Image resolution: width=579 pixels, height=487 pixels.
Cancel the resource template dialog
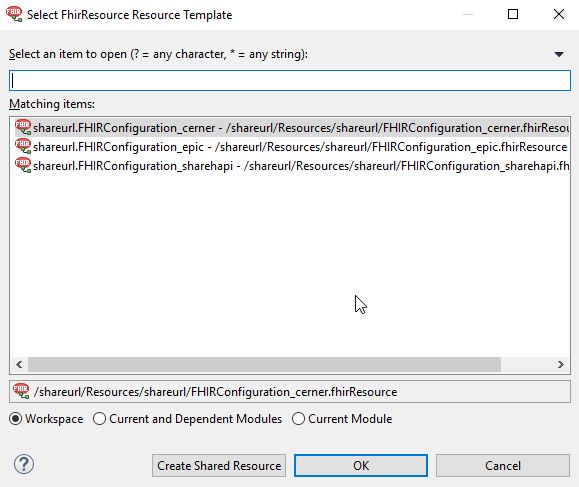click(503, 466)
